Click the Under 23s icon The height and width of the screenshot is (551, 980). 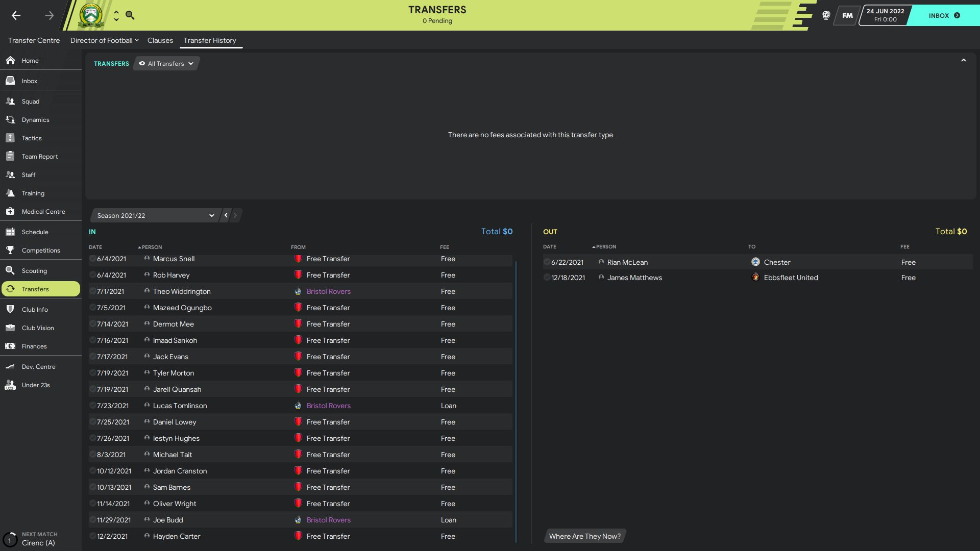(x=10, y=385)
